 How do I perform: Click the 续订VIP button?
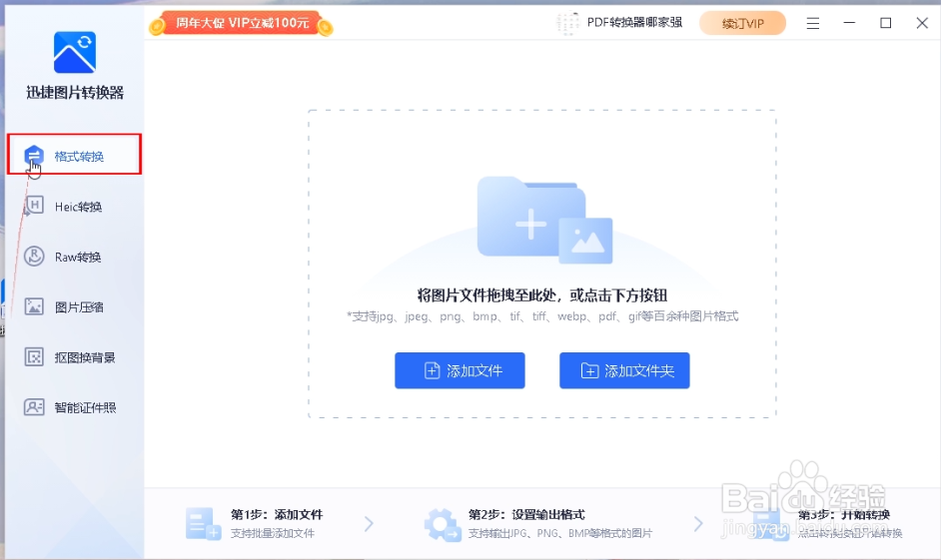pos(743,23)
